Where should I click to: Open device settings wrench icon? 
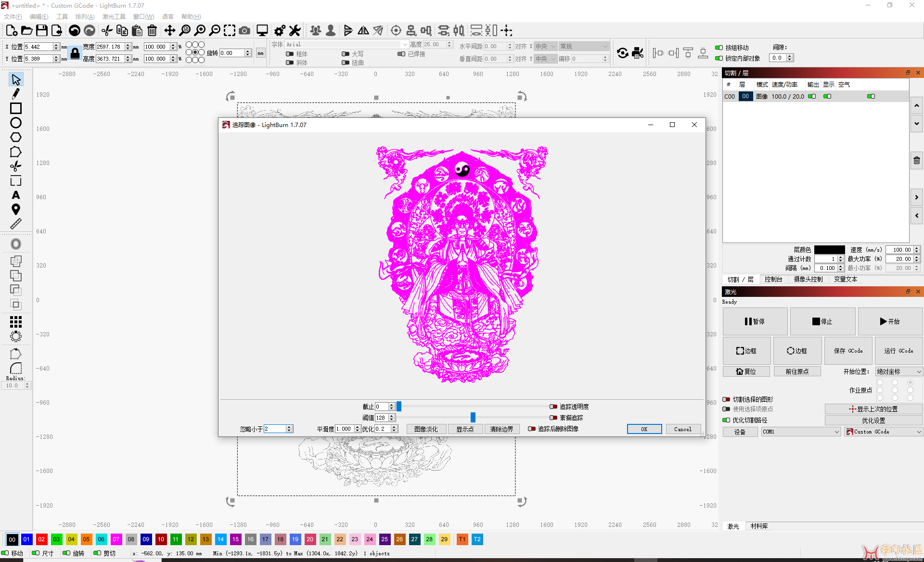coord(295,31)
